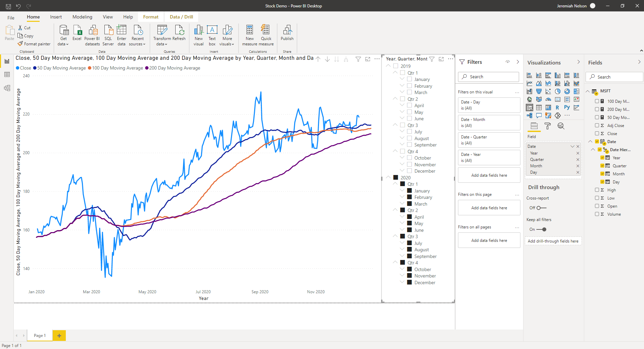Connect to SQL Server
Image resolution: width=644 pixels, height=349 pixels.
coord(108,35)
